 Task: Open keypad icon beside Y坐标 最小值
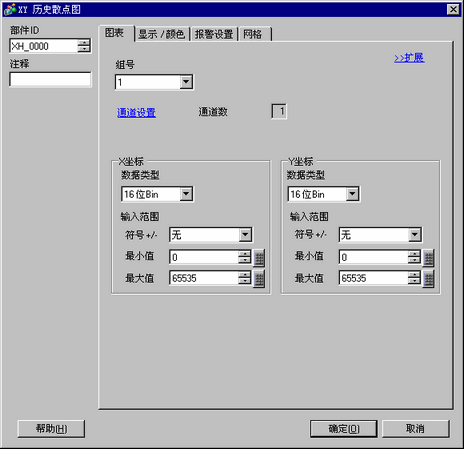point(428,258)
